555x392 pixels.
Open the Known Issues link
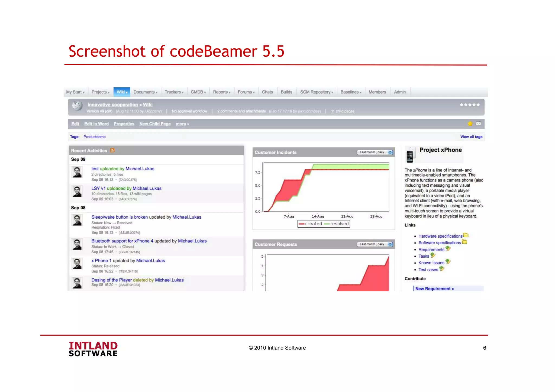click(x=431, y=263)
